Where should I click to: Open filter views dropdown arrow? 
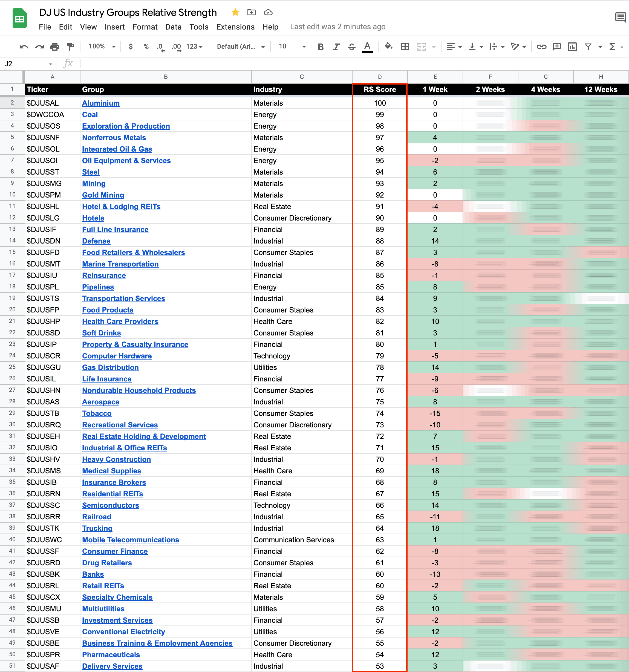[600, 47]
